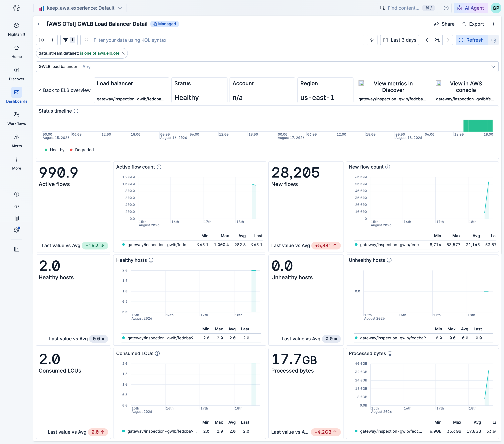Zoom out the time range
504x444 pixels.
point(437,40)
